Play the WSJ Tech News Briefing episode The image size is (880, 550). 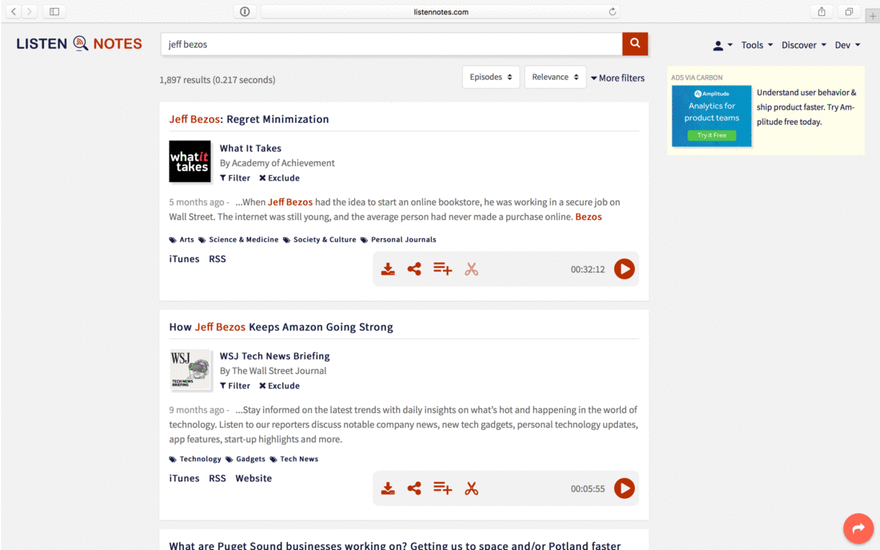(624, 489)
